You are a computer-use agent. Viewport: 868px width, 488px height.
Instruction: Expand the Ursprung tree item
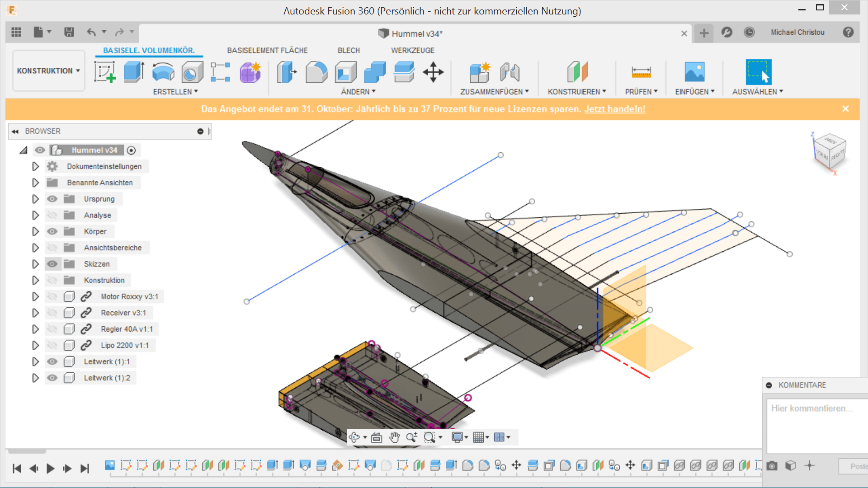coord(36,198)
